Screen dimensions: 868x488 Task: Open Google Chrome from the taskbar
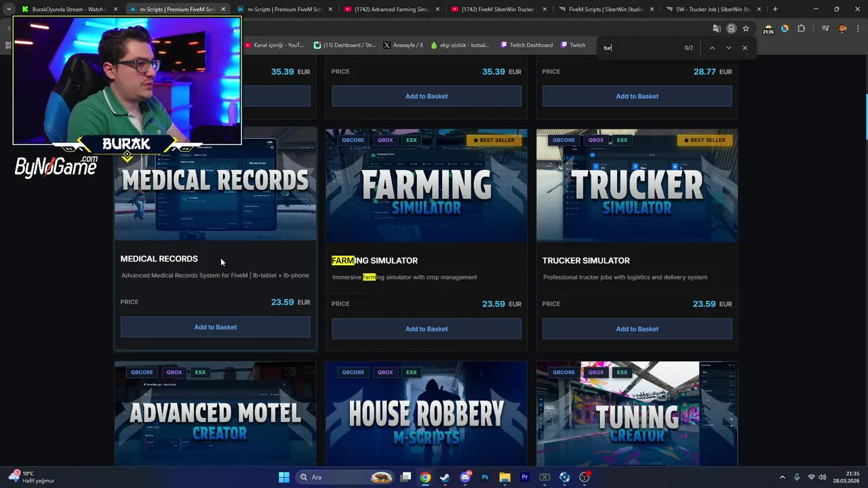pyautogui.click(x=425, y=477)
